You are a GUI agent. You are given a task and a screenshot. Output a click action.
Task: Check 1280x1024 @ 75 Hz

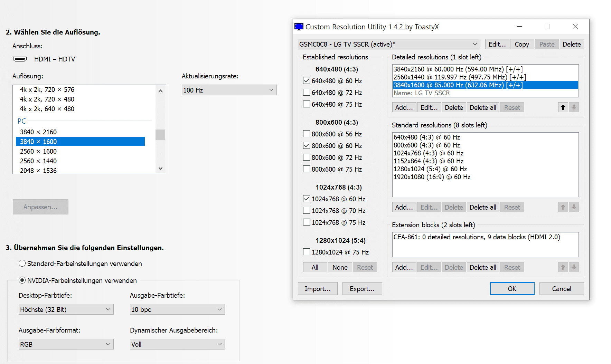coord(307,252)
